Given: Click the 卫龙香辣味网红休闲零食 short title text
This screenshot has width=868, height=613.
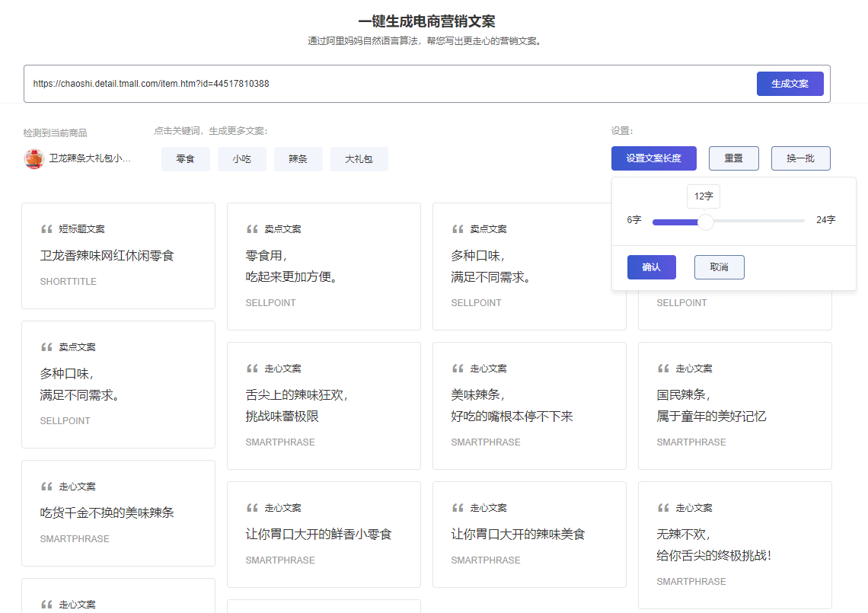Looking at the screenshot, I should point(107,256).
